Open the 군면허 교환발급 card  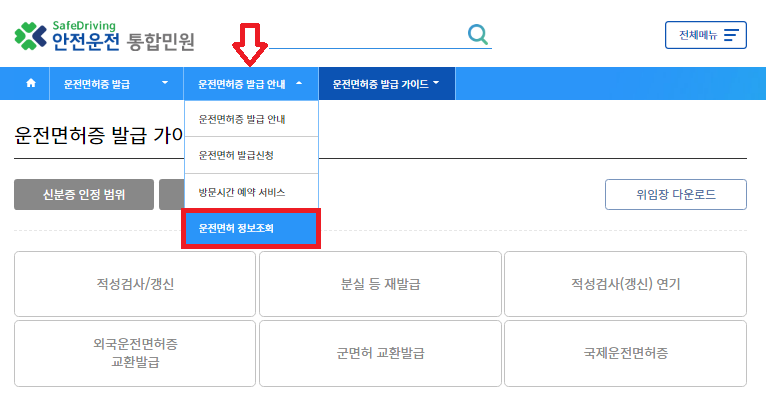pyautogui.click(x=380, y=353)
